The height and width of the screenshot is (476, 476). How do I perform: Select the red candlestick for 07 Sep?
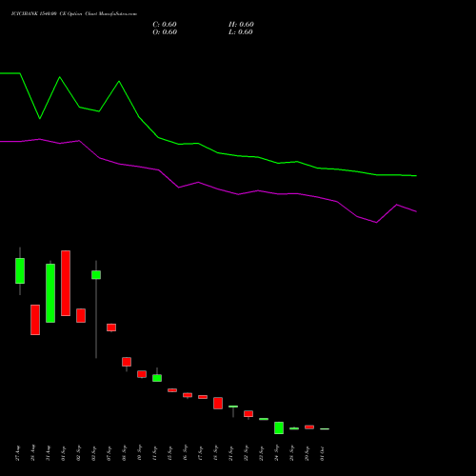(111, 327)
